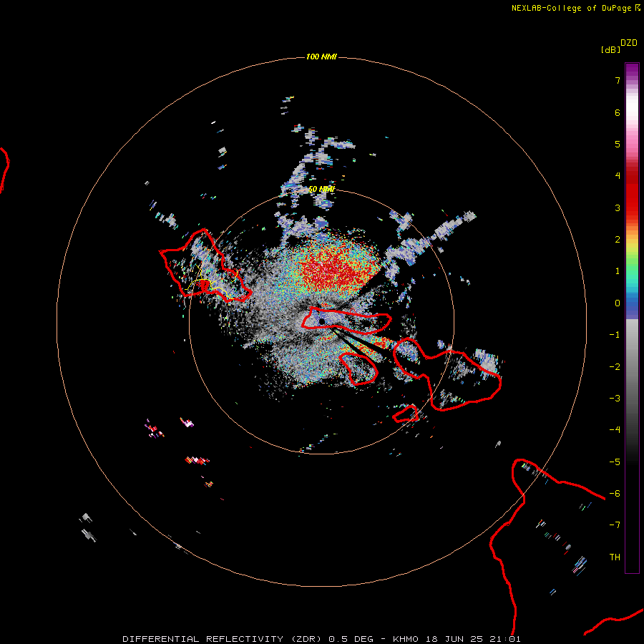The image size is (644, 644).
Task: Click the 100 NMI range ring label
Action: click(x=321, y=57)
